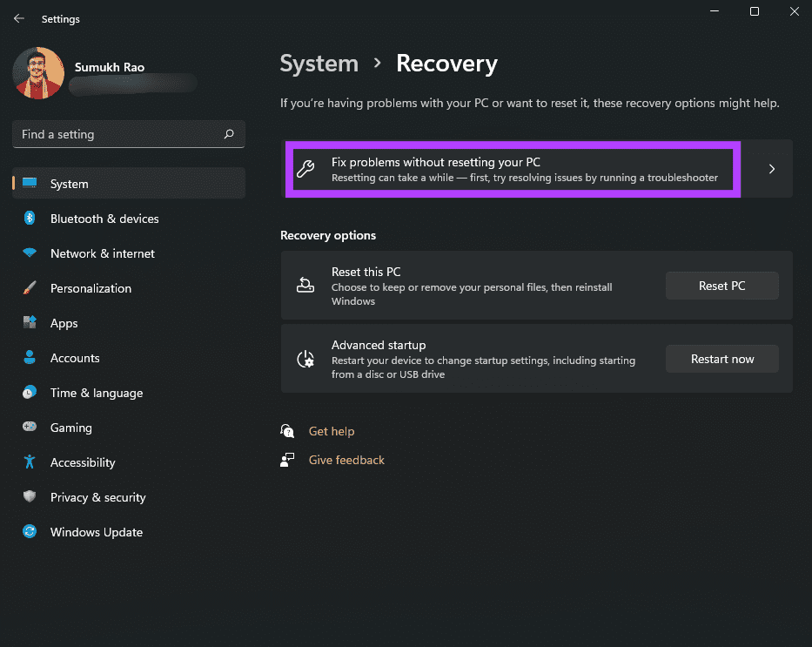812x647 pixels.
Task: Click the Restart now button
Action: 721,359
